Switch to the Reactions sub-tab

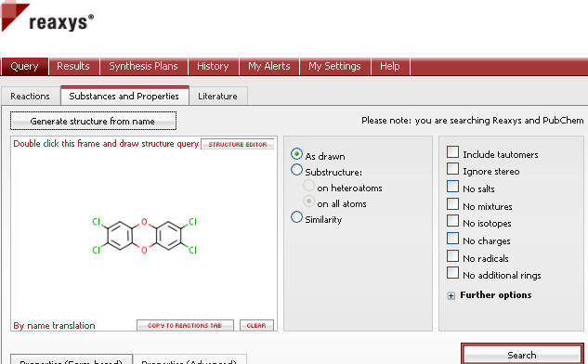(x=30, y=97)
